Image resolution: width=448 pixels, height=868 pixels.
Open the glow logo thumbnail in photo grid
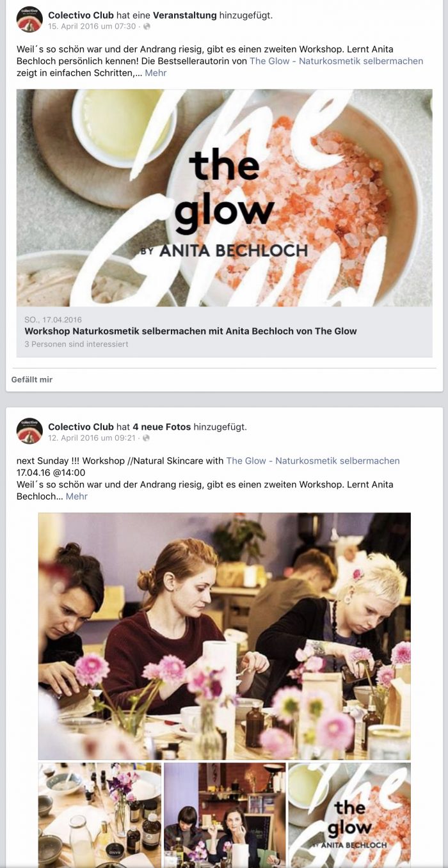point(349,815)
